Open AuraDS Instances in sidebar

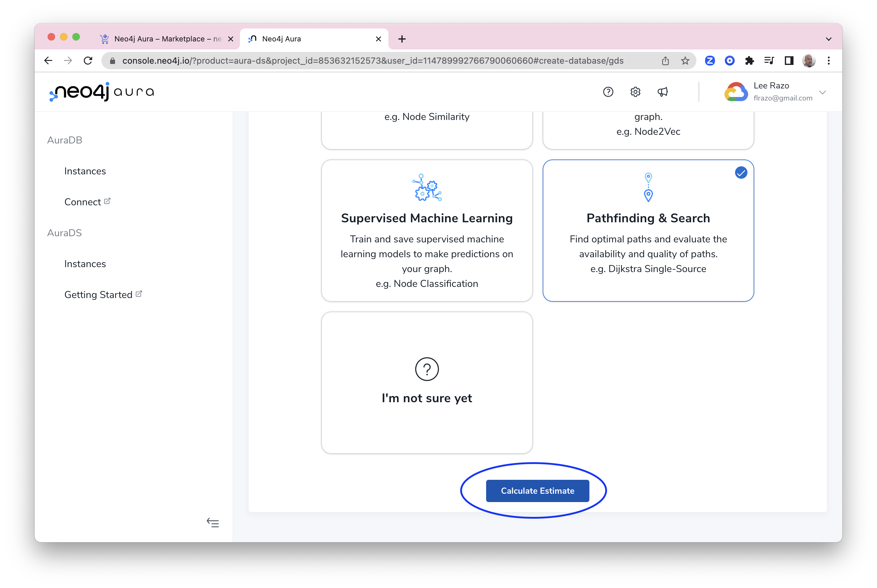[85, 264]
